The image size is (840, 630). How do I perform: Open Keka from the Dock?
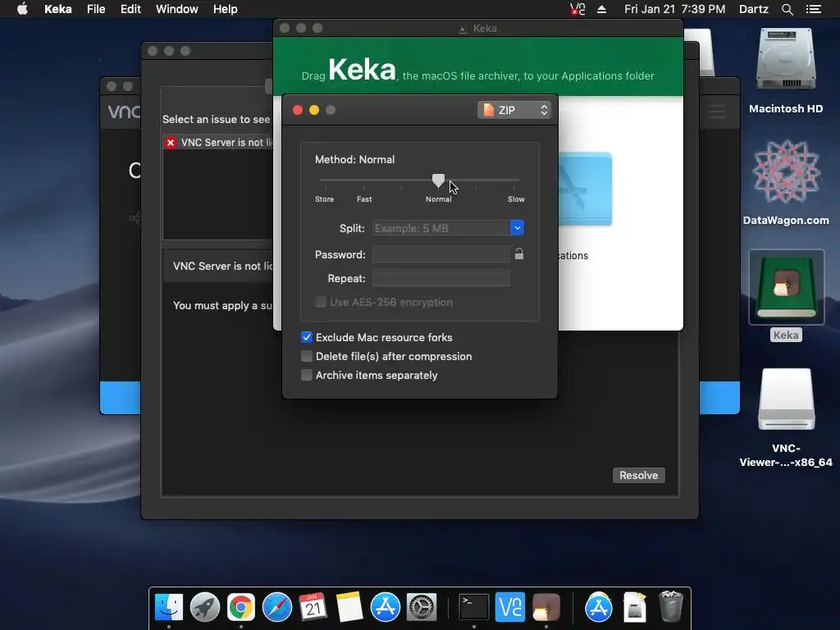click(546, 608)
